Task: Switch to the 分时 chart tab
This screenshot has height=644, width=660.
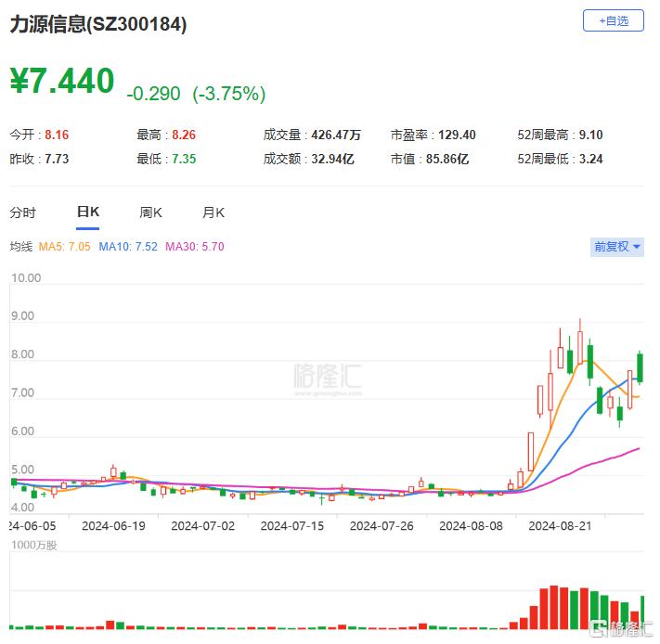Action: click(x=23, y=214)
